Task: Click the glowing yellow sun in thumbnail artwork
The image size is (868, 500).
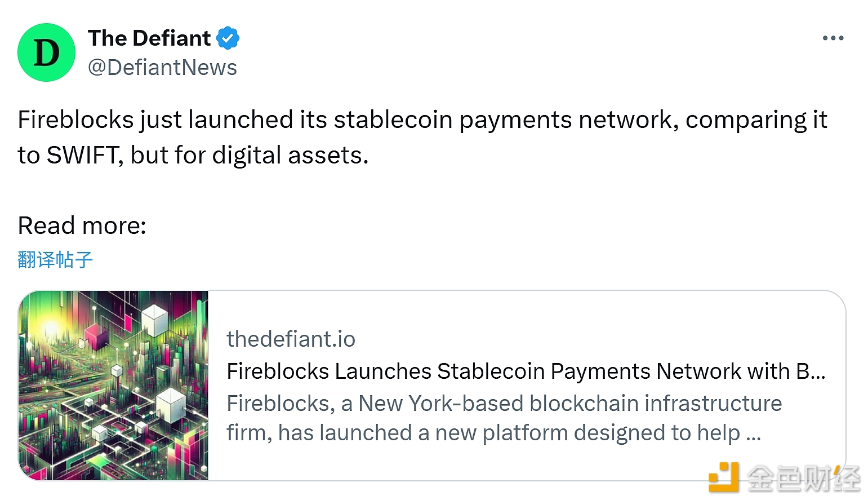Action: click(x=49, y=327)
